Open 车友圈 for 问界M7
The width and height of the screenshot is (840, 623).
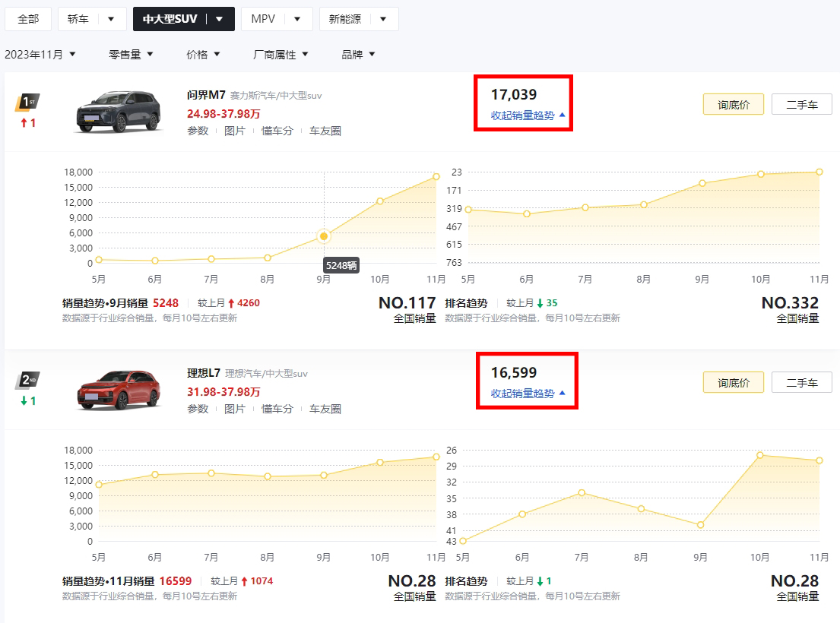[x=325, y=131]
